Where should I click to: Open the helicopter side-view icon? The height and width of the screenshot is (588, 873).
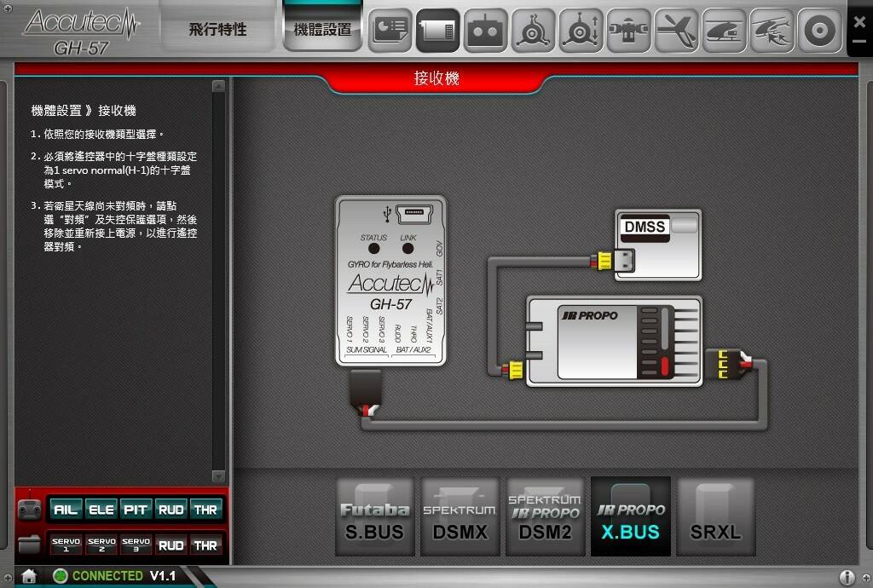[x=724, y=31]
